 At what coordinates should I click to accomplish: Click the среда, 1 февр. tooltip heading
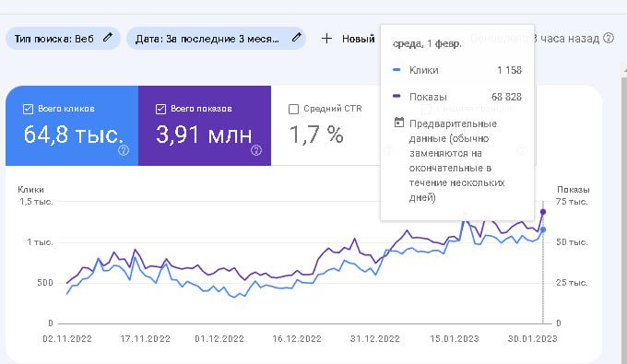(427, 44)
